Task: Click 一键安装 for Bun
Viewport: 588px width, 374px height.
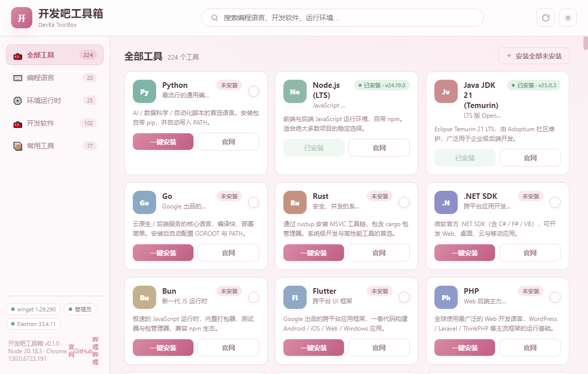Action: coord(163,347)
